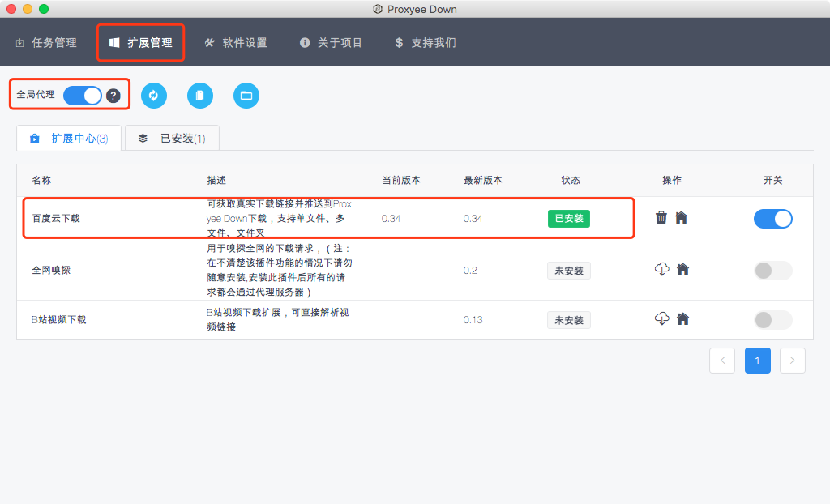The height and width of the screenshot is (504, 830).
Task: Enable the 全网嗅探 extension switch
Action: [772, 271]
